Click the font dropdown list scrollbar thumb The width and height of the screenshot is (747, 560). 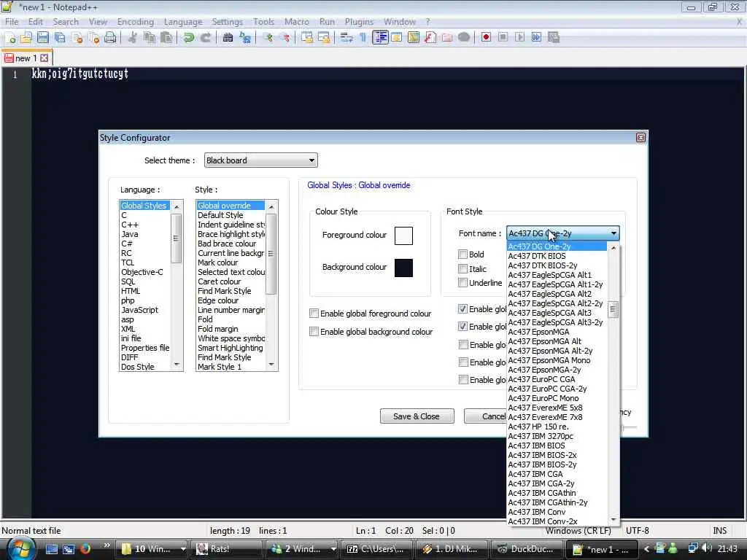click(613, 311)
